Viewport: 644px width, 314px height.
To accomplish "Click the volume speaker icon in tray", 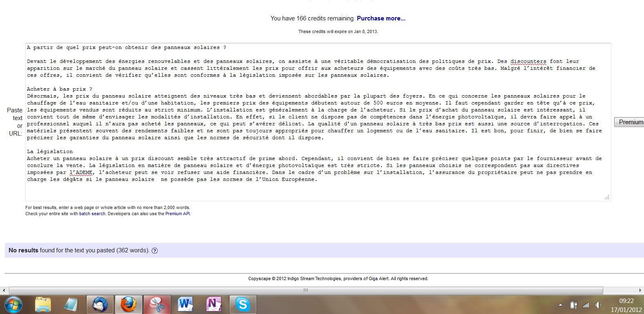I will pyautogui.click(x=598, y=305).
